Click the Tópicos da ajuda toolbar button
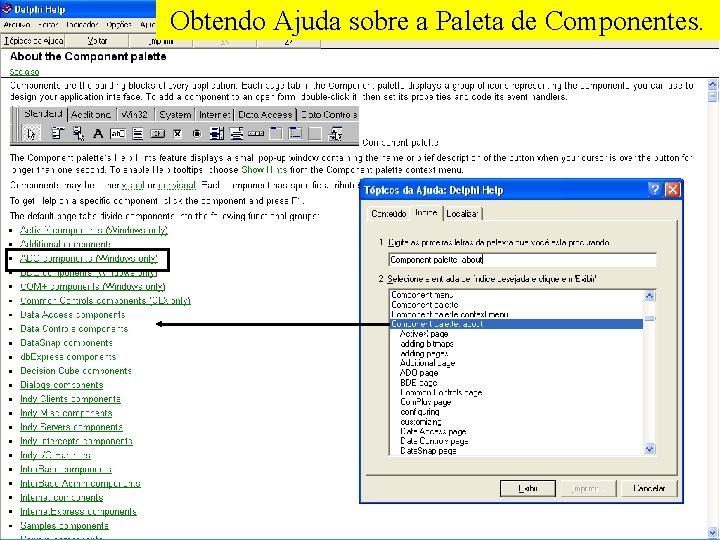Screen dimensions: 720x540 [x=33, y=41]
